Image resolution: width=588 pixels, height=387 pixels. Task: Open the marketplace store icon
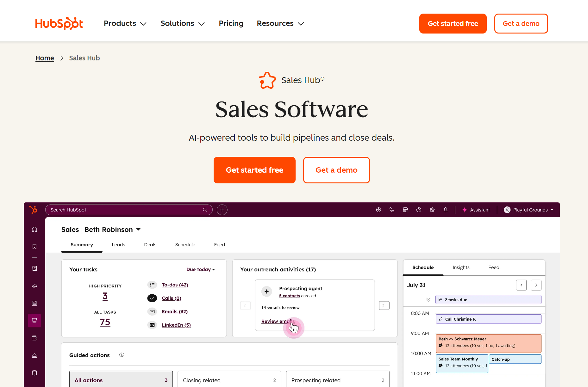pos(405,210)
